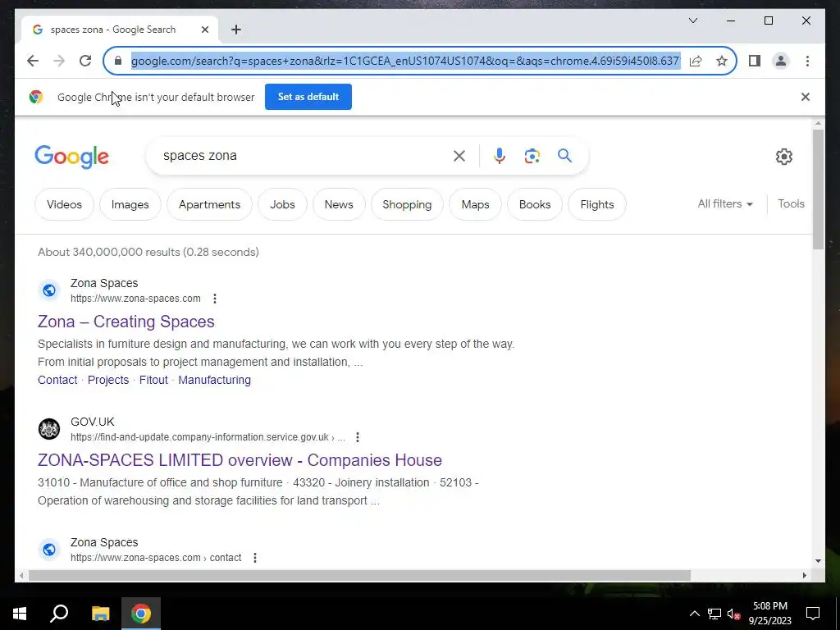
Task: Filter results by Jobs
Action: (282, 204)
